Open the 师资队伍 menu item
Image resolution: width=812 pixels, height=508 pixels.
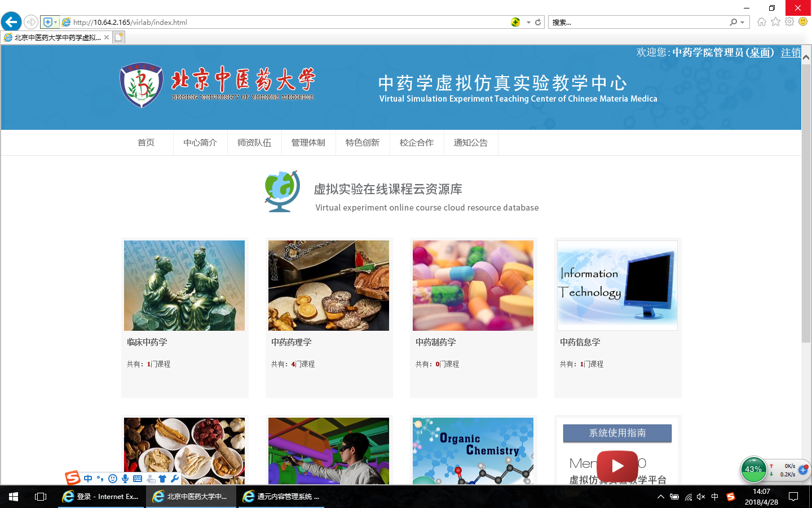[254, 143]
